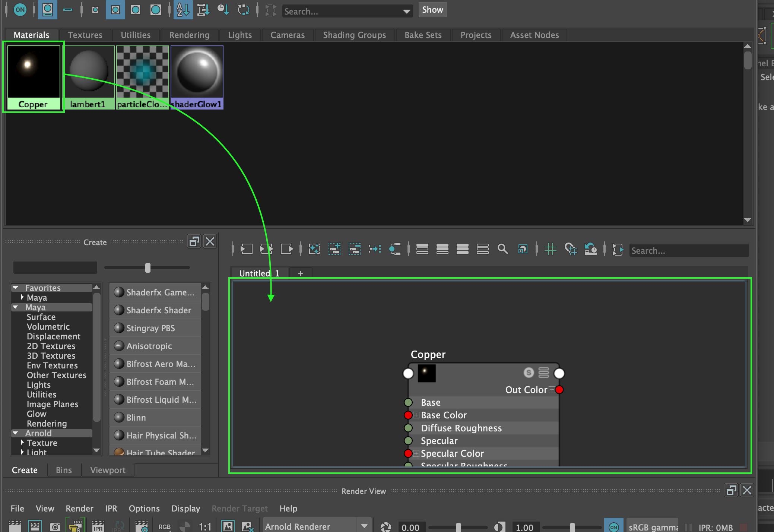Screen dimensions: 774x532
Task: Toggle the ON swatch update button
Action: (20, 10)
